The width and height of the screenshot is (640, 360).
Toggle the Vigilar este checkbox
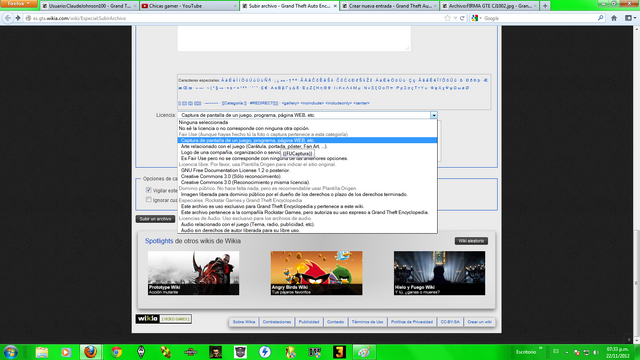point(149,190)
